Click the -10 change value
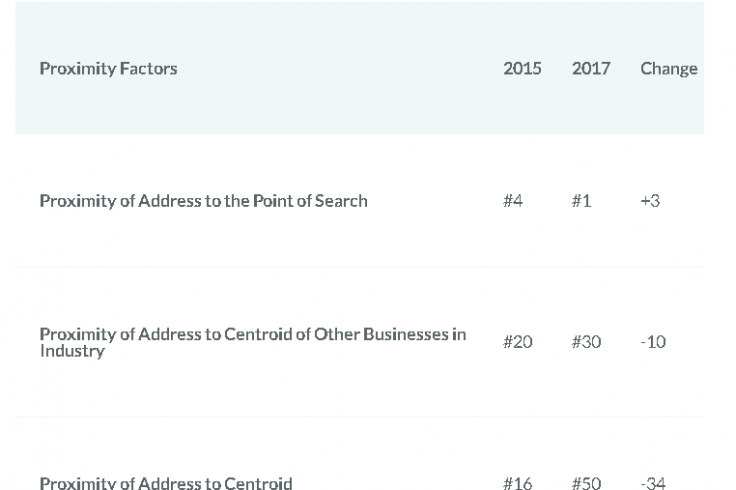The height and width of the screenshot is (490, 736). click(x=653, y=342)
